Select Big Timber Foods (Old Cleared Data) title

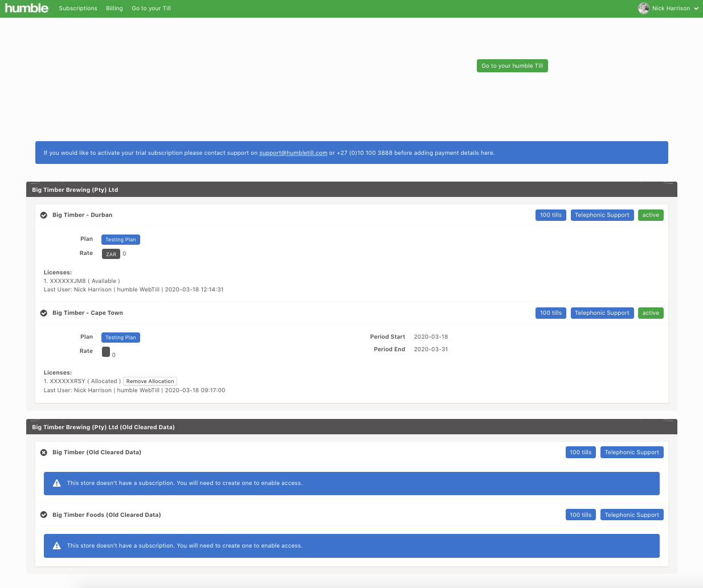pos(107,515)
